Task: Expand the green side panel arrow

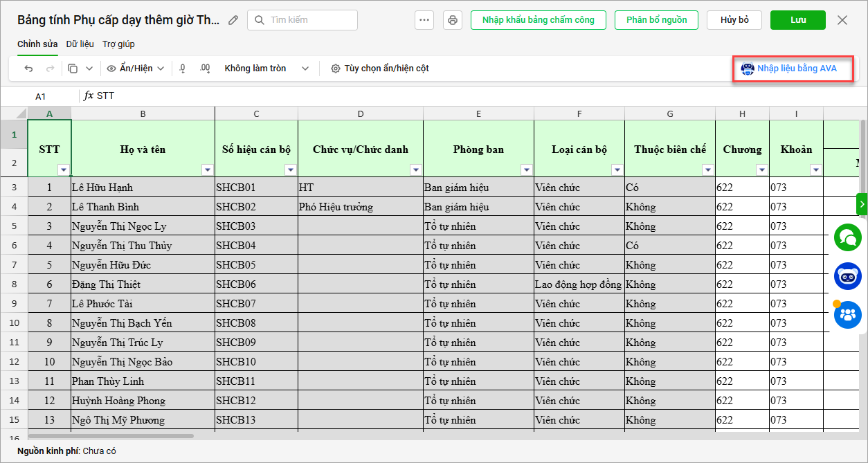Action: (x=862, y=204)
